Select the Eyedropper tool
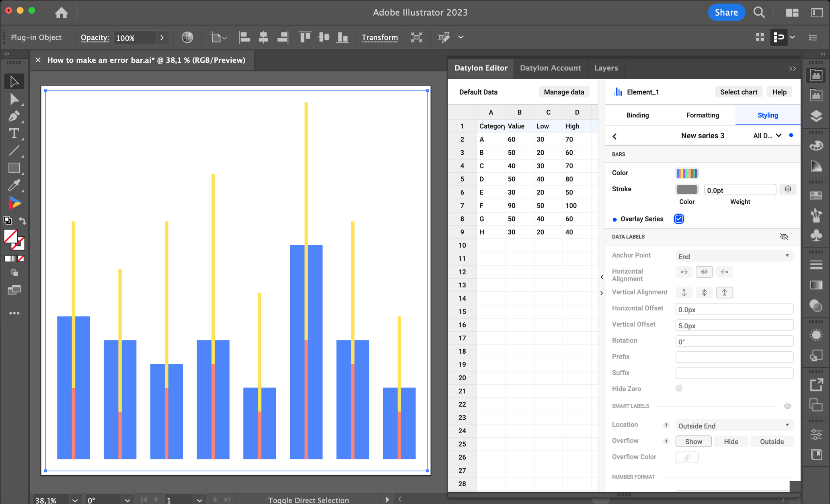Viewport: 830px width, 504px height. (x=14, y=186)
